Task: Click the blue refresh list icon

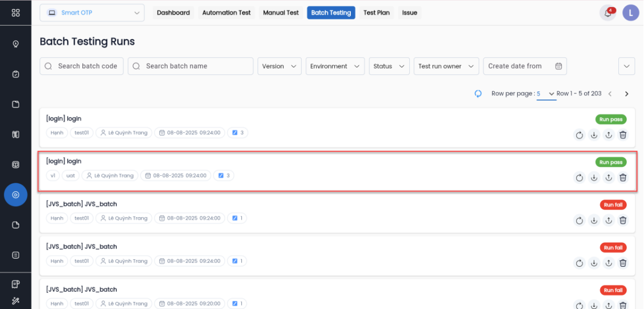Action: tap(478, 94)
